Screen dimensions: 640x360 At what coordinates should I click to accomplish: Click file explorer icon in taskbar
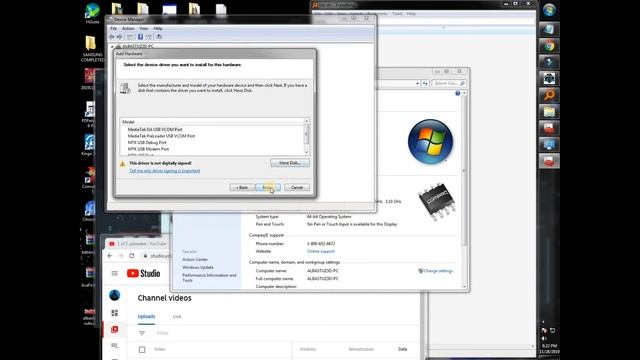point(549,111)
